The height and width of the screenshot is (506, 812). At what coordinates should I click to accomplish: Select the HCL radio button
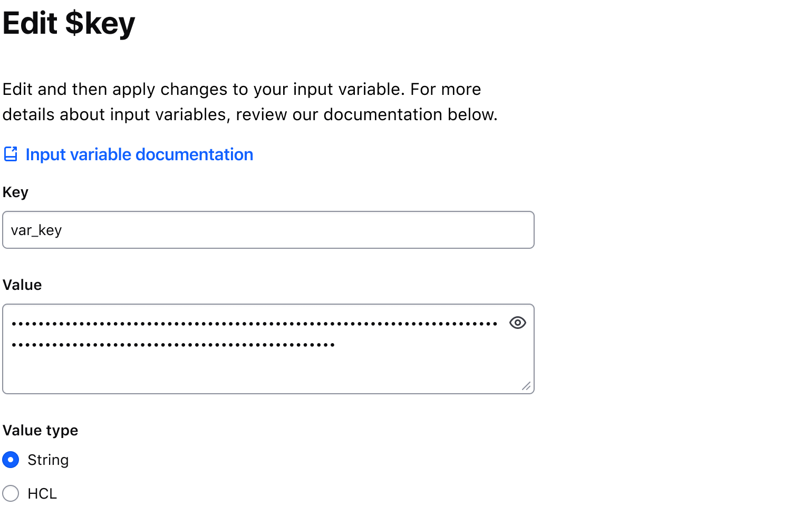[x=11, y=493]
